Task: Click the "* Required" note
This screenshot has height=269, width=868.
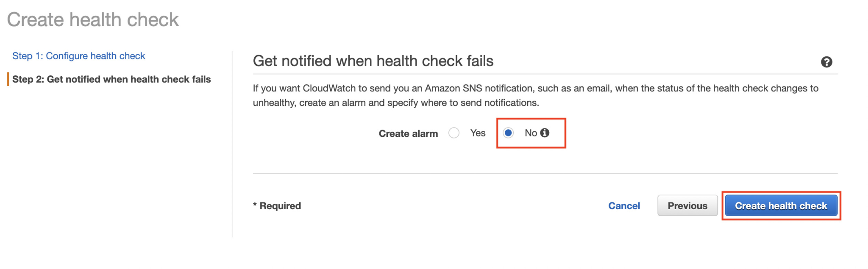Action: [277, 206]
